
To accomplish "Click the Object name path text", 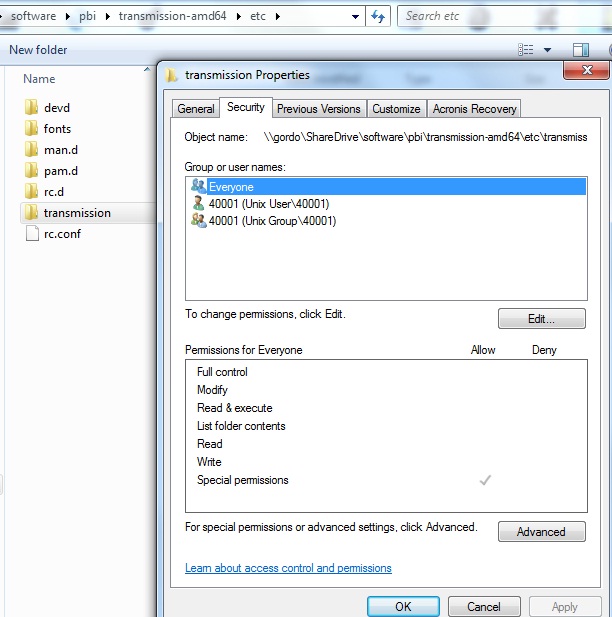I will [425, 137].
